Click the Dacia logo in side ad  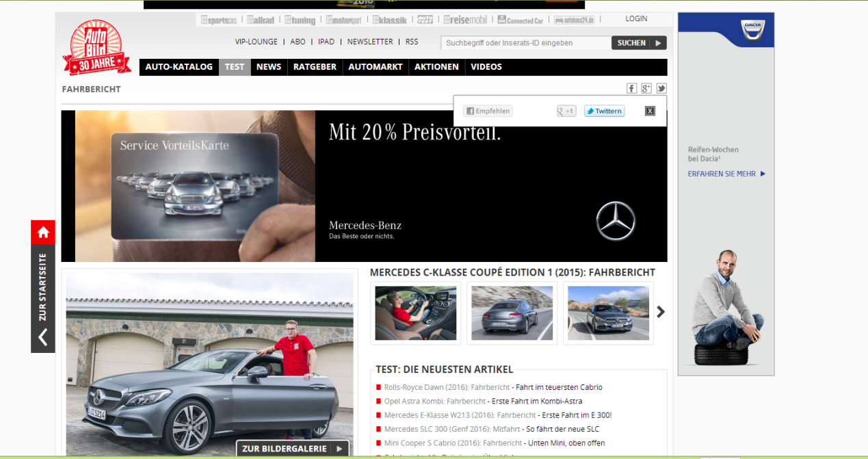753,30
